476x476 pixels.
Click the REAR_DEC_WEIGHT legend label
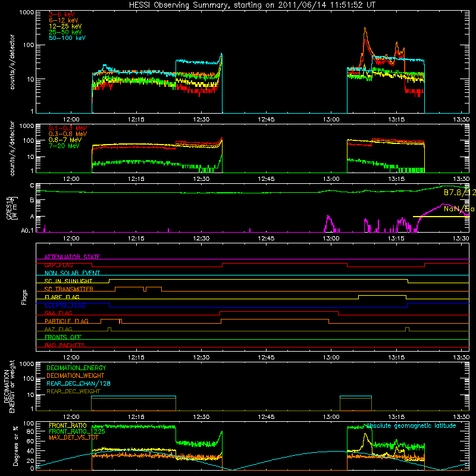pyautogui.click(x=73, y=392)
